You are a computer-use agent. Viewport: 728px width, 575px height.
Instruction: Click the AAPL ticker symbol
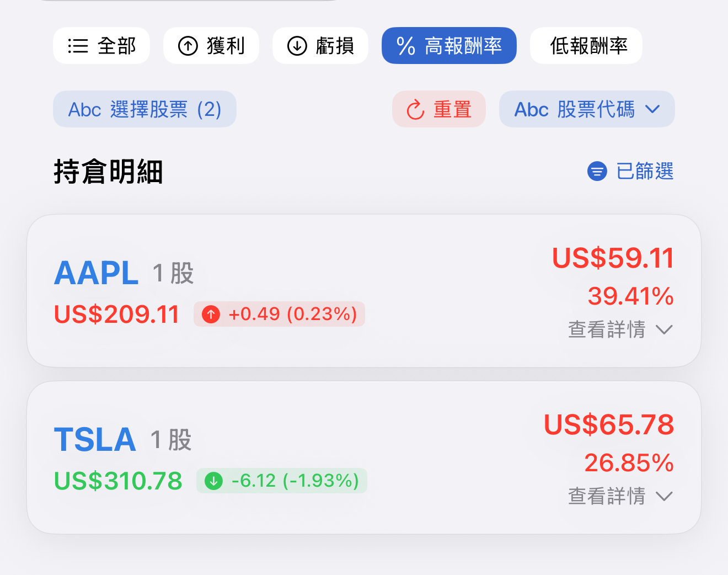pyautogui.click(x=96, y=273)
